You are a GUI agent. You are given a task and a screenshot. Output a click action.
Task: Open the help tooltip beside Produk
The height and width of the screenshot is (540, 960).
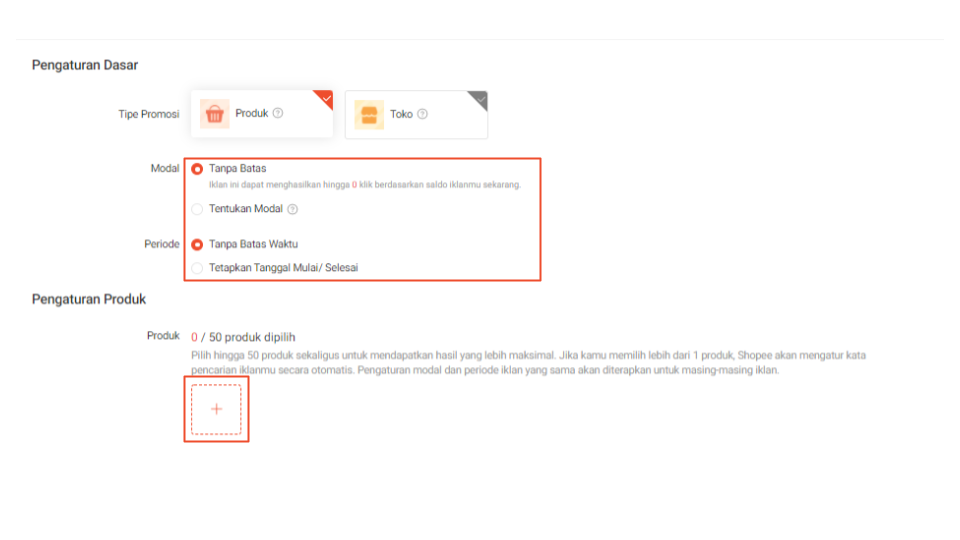pyautogui.click(x=278, y=113)
